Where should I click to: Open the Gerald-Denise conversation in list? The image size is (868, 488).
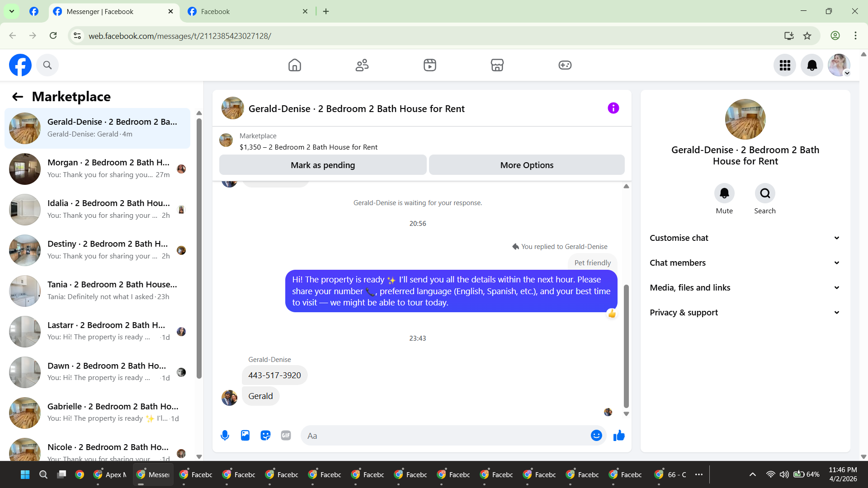pyautogui.click(x=97, y=128)
